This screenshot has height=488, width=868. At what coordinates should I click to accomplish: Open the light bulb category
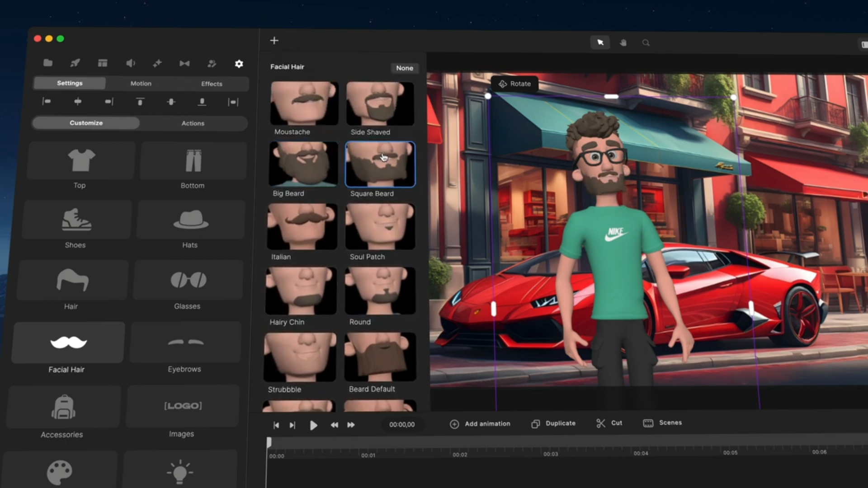click(180, 470)
